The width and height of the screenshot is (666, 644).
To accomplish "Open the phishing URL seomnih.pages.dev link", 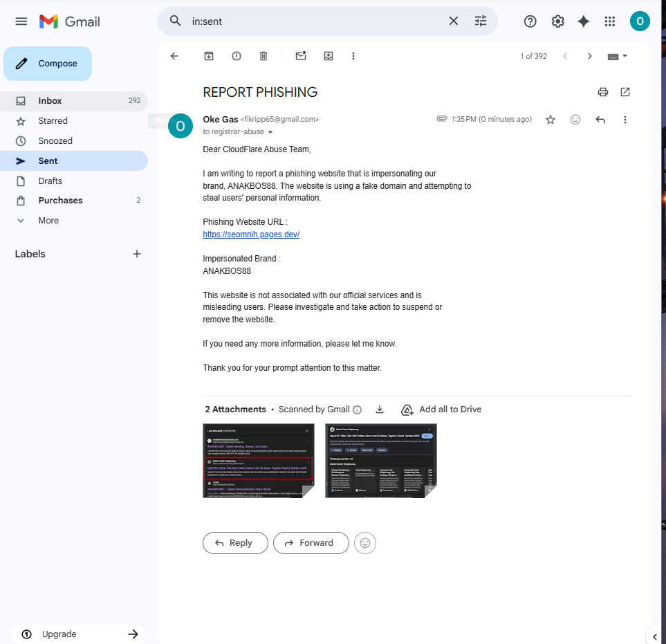I will [251, 234].
